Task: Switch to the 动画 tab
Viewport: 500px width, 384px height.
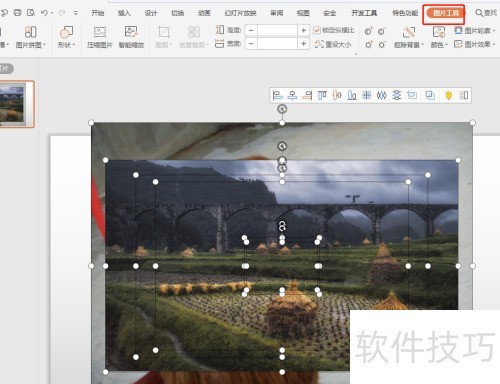Action: [204, 13]
